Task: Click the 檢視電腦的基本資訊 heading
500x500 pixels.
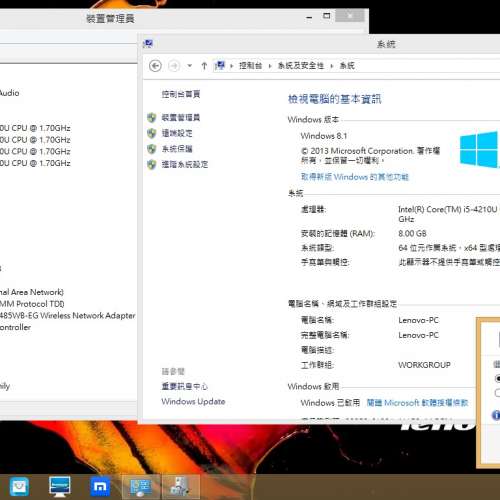Action: pyautogui.click(x=334, y=99)
